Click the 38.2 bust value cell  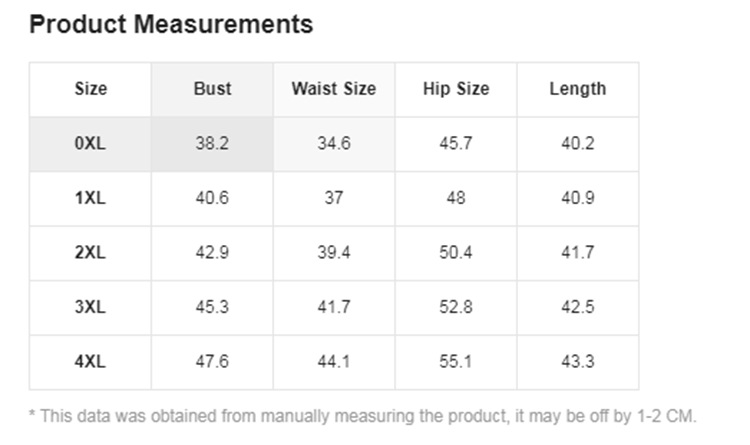[212, 144]
